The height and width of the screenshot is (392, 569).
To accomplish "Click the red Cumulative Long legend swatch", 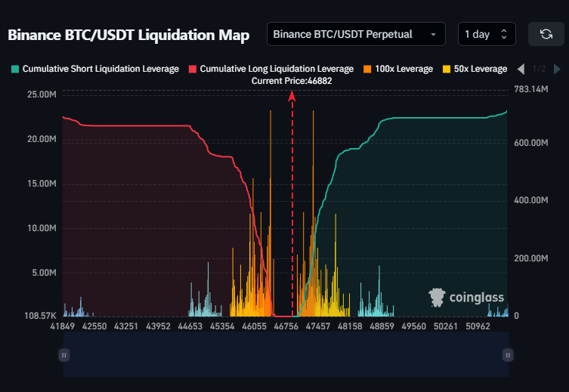I will [193, 69].
